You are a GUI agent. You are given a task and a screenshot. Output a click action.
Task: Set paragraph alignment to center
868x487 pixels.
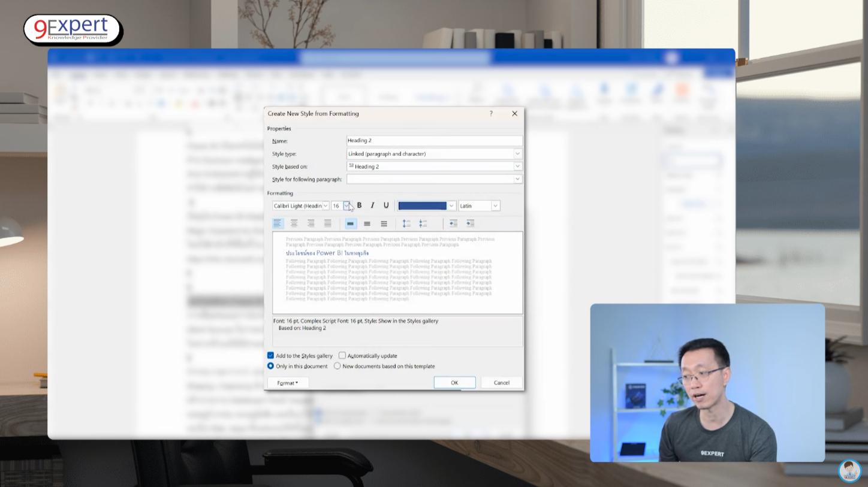pyautogui.click(x=294, y=223)
